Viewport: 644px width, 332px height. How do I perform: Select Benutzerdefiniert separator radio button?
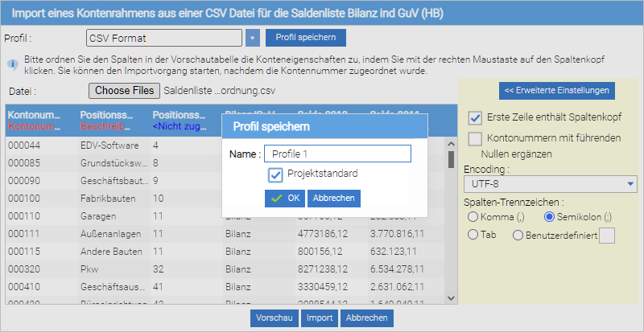click(516, 235)
